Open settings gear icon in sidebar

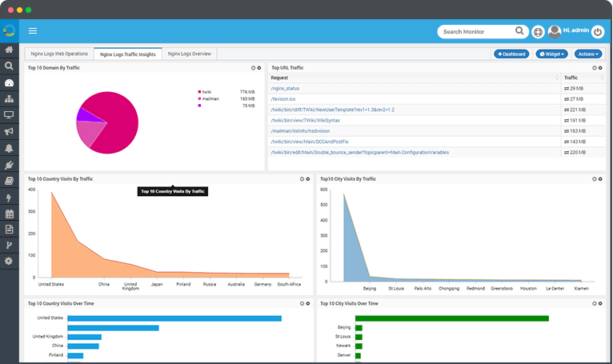click(x=9, y=261)
